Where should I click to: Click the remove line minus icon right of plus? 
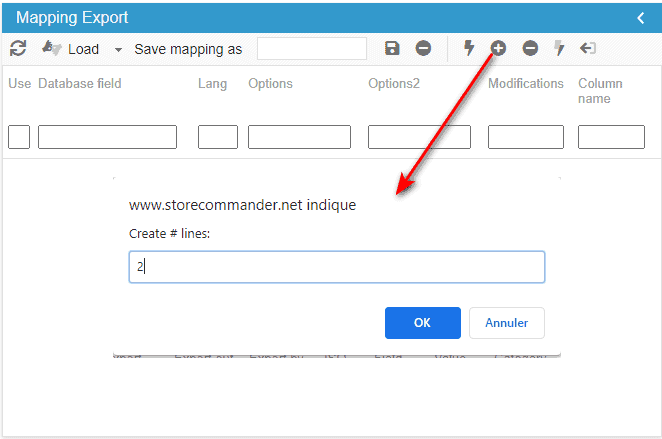tap(530, 48)
